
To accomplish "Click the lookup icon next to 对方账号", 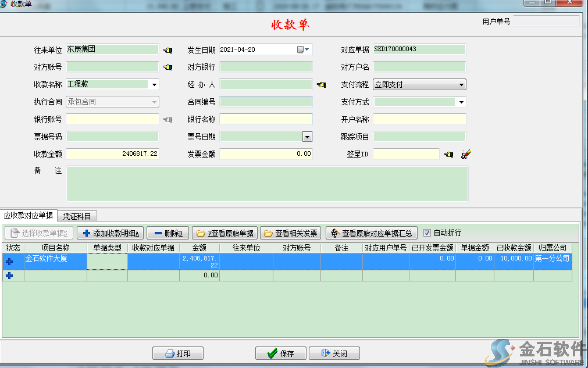I will [168, 67].
